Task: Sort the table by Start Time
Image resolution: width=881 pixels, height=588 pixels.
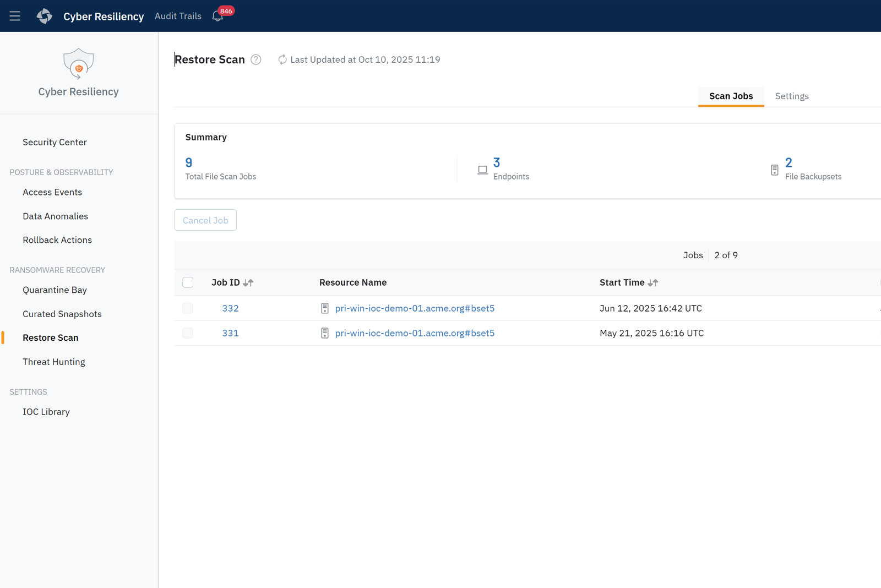Action: pyautogui.click(x=653, y=282)
